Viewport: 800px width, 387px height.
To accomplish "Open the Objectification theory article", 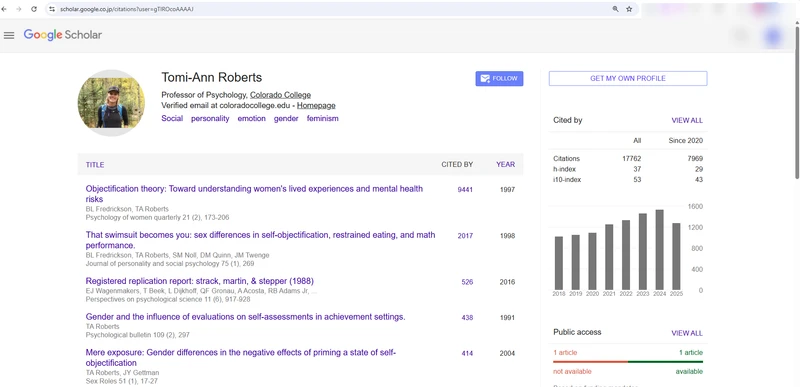I will click(254, 194).
